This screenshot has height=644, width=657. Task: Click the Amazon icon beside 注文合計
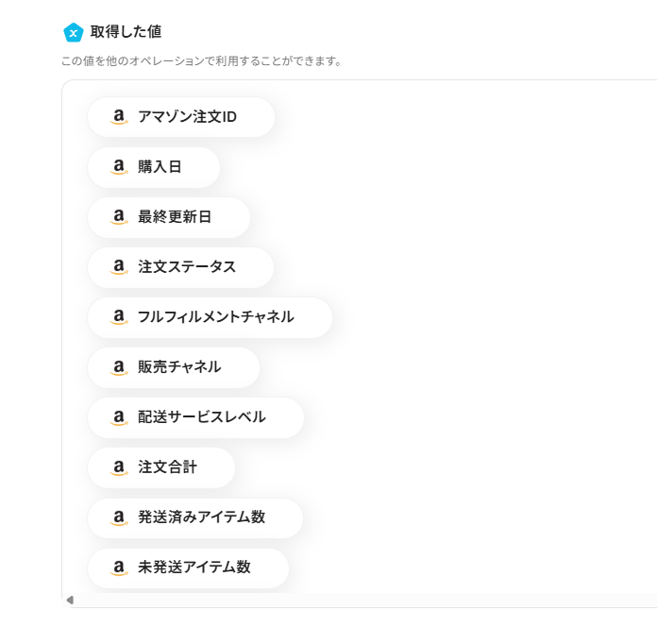point(119,467)
